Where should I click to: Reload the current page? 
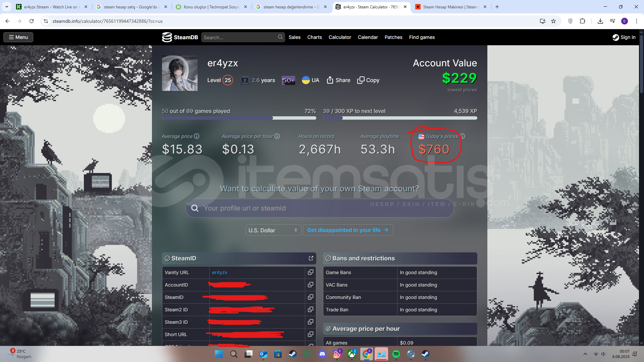[32, 21]
